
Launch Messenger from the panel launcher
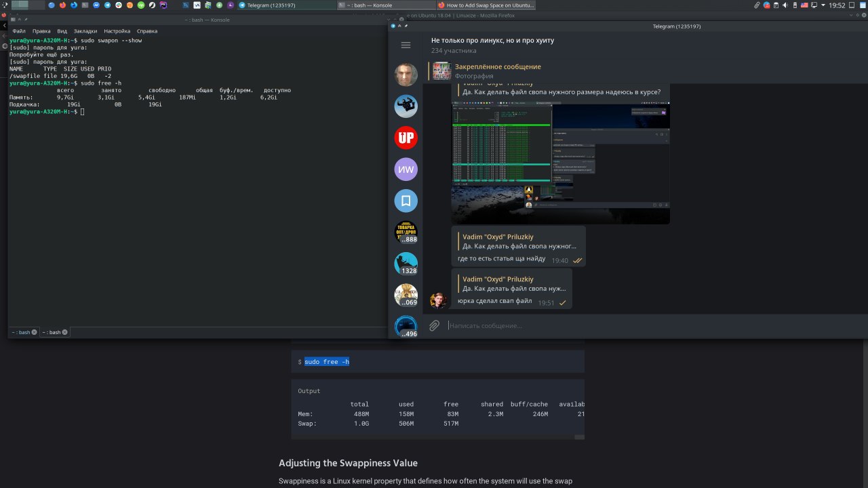(x=96, y=5)
